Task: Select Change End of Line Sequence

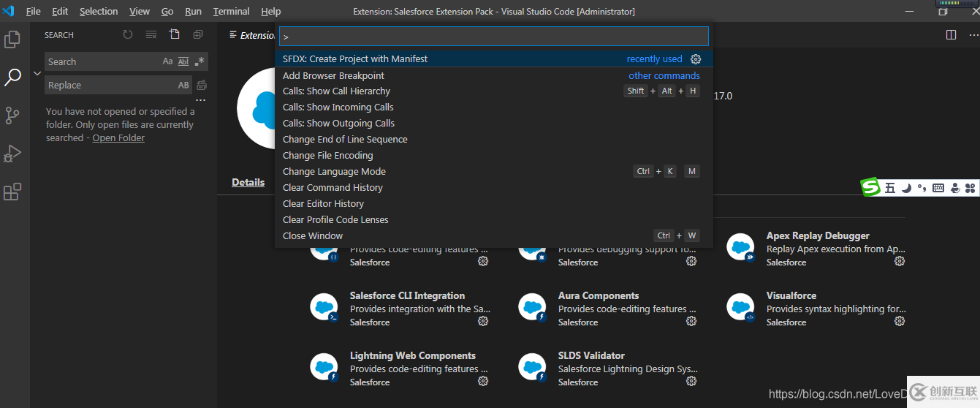Action: tap(493, 139)
